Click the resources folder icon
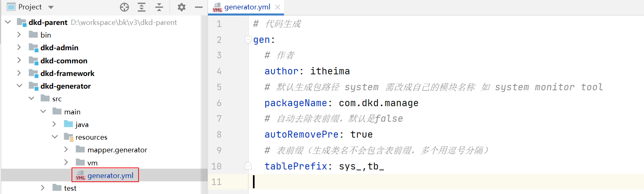The image size is (644, 194). tap(69, 137)
